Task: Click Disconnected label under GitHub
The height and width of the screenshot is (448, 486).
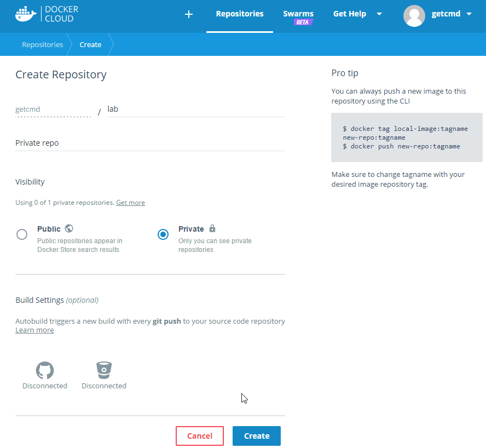Action: click(45, 386)
